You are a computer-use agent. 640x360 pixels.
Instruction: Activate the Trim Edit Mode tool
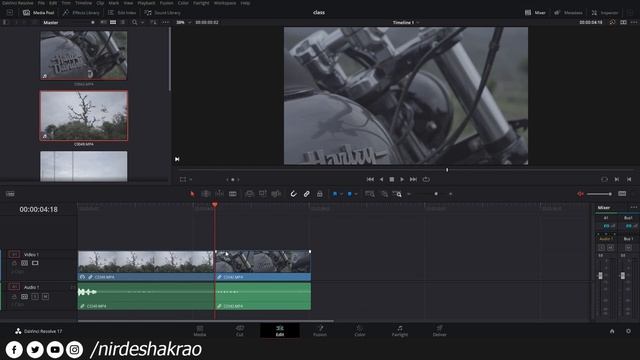pyautogui.click(x=206, y=194)
